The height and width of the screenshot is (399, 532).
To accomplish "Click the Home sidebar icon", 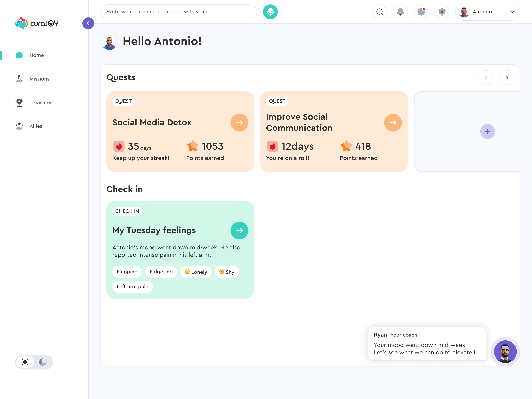I will 19,55.
